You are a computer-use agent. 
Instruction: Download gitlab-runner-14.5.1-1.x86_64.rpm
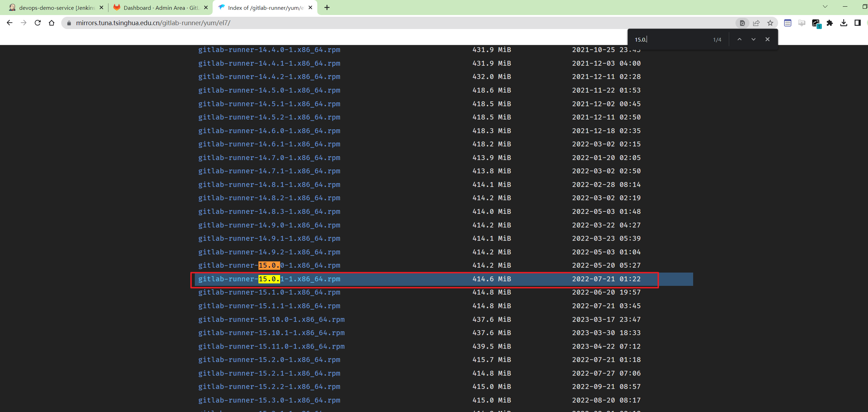269,104
